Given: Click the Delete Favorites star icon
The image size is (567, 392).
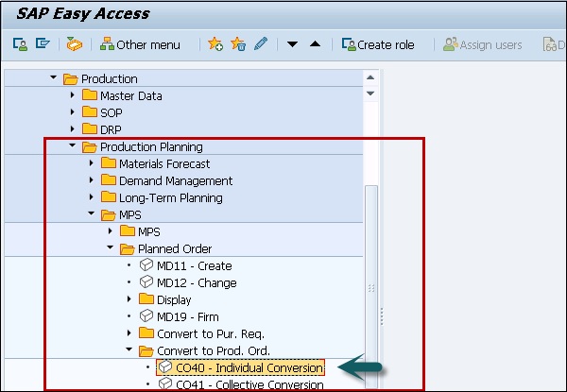Looking at the screenshot, I should tap(238, 44).
